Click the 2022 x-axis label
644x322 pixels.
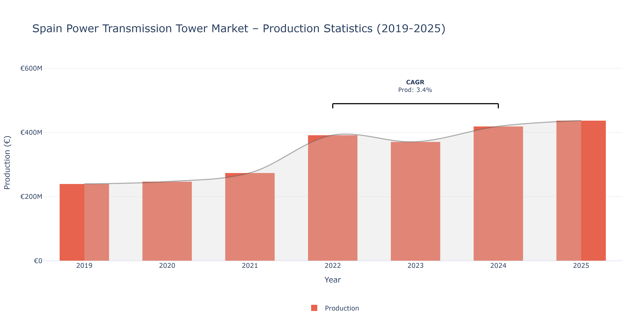[x=332, y=266]
